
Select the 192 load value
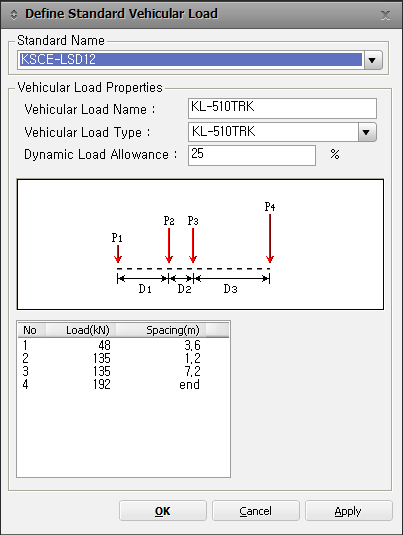(x=102, y=384)
